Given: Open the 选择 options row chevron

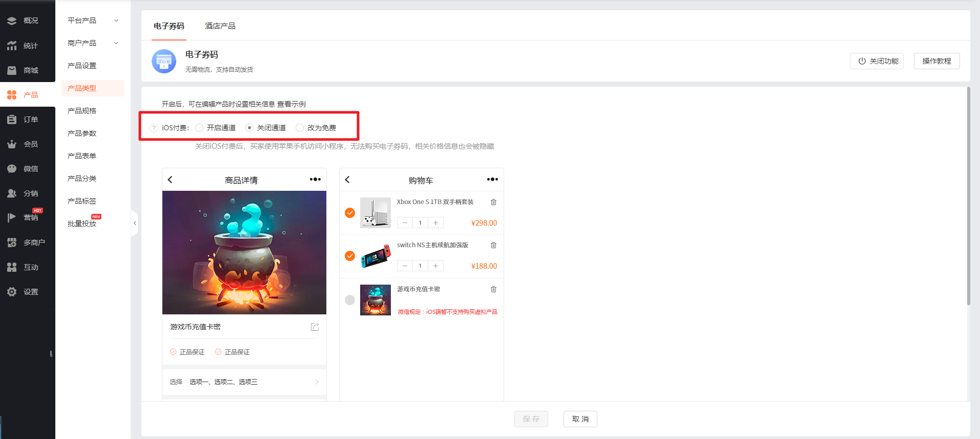Looking at the screenshot, I should pyautogui.click(x=317, y=382).
